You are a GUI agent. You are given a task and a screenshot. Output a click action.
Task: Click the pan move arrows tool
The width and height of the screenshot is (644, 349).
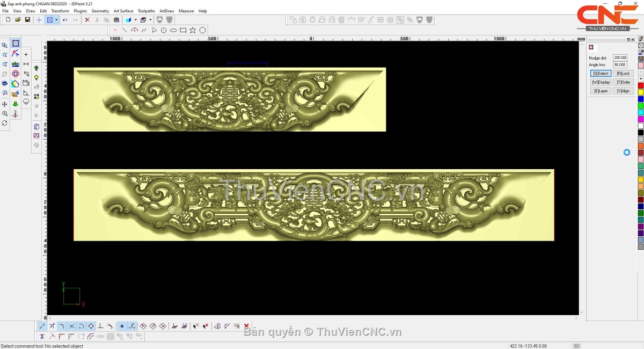click(5, 104)
